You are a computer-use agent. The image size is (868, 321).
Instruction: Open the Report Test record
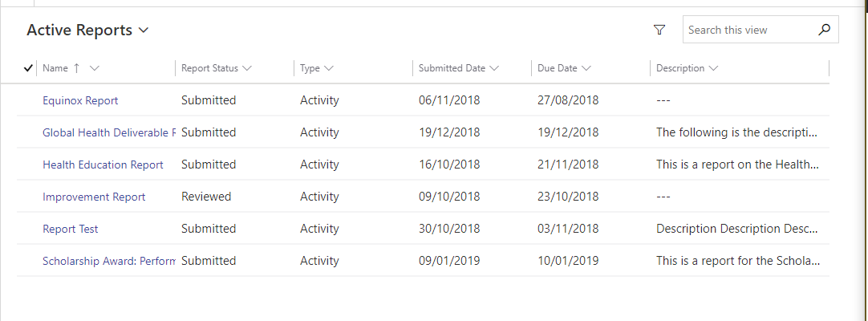(71, 230)
